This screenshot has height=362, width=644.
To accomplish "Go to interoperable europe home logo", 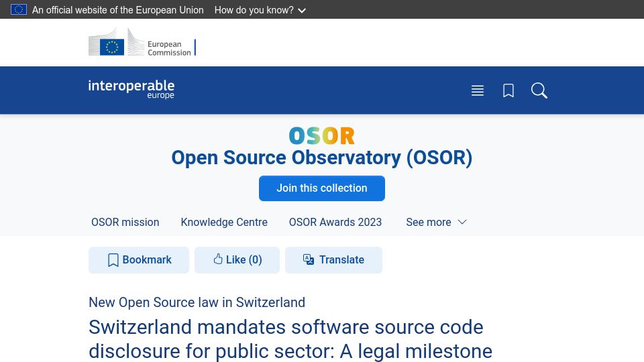I will (131, 89).
